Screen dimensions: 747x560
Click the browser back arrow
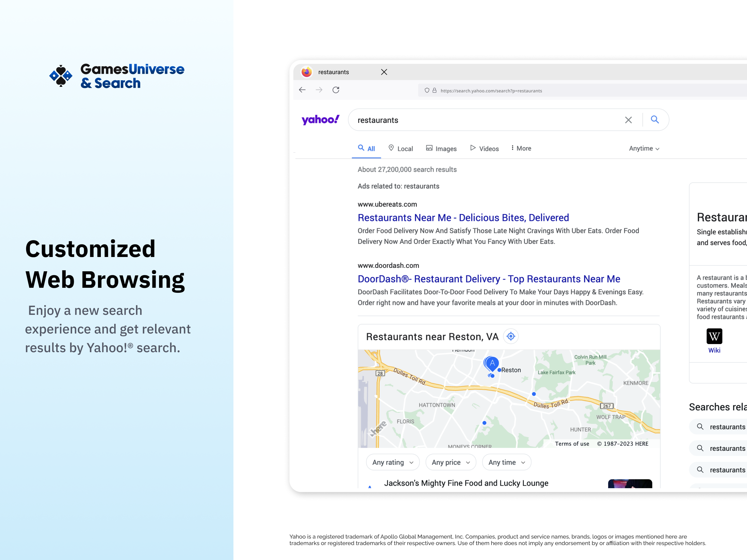302,90
